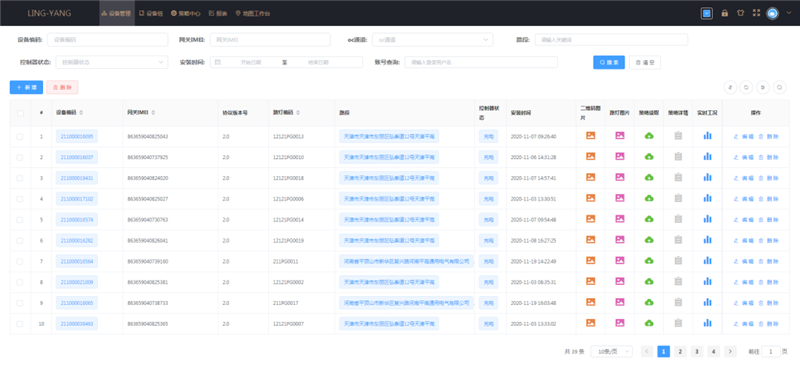Screen dimensions: 800x378
Task: Toggle the select-all checkbox in the table header
Action: (x=20, y=113)
